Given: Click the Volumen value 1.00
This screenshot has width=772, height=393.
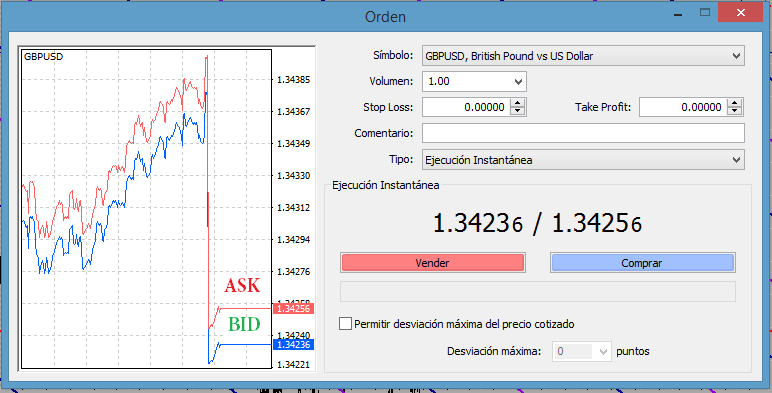Looking at the screenshot, I should pyautogui.click(x=439, y=82).
